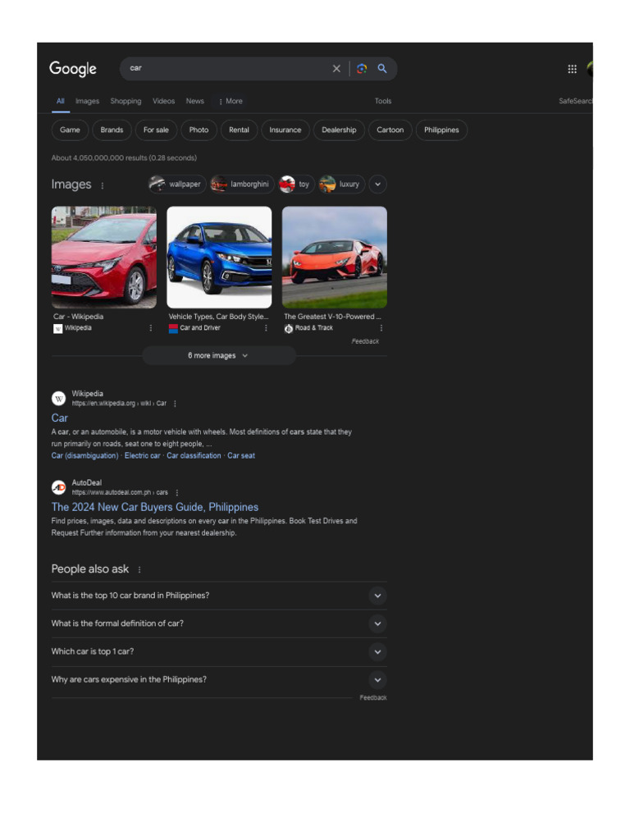Click the AutoDeal favicon in search result

tap(58, 487)
